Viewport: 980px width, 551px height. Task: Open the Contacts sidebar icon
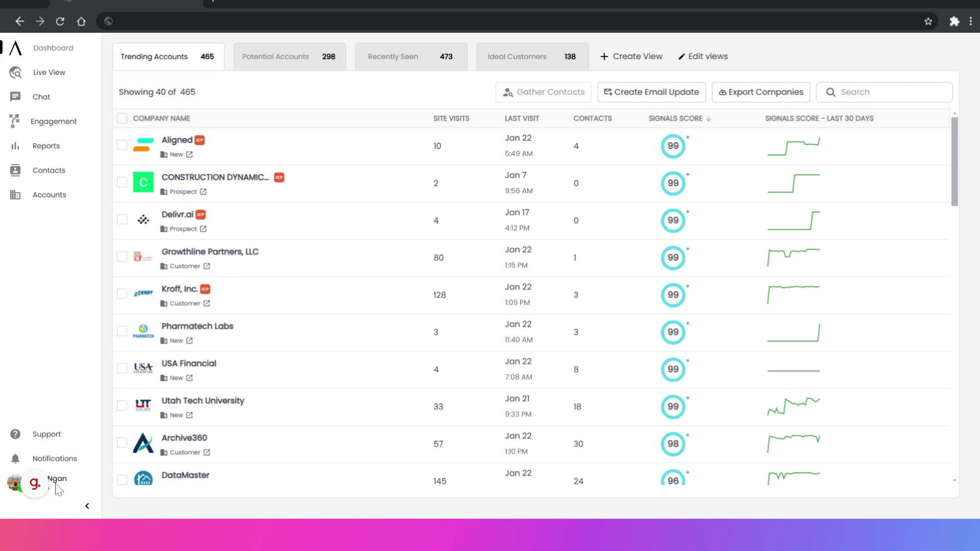point(15,170)
